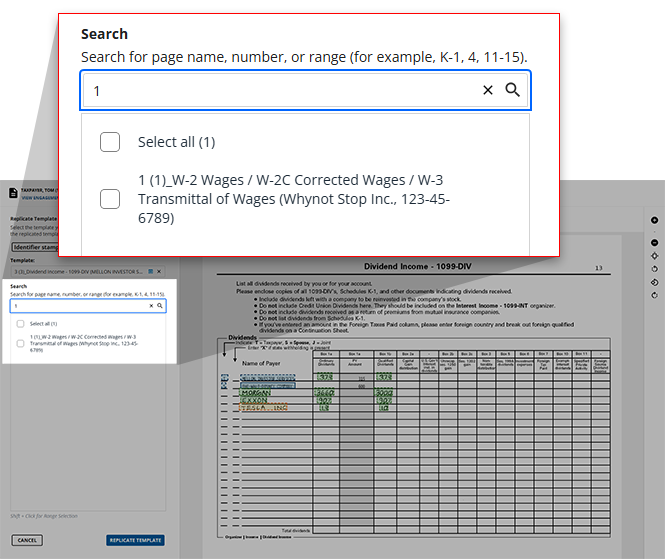Click the small magnifier in the panel search box
This screenshot has width=665, height=559.
coord(160,305)
